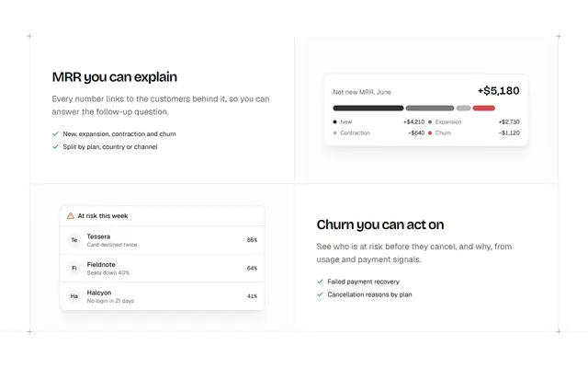The height and width of the screenshot is (368, 588).
Task: Click the checkmark next to Failed payment recovery
Action: (320, 282)
